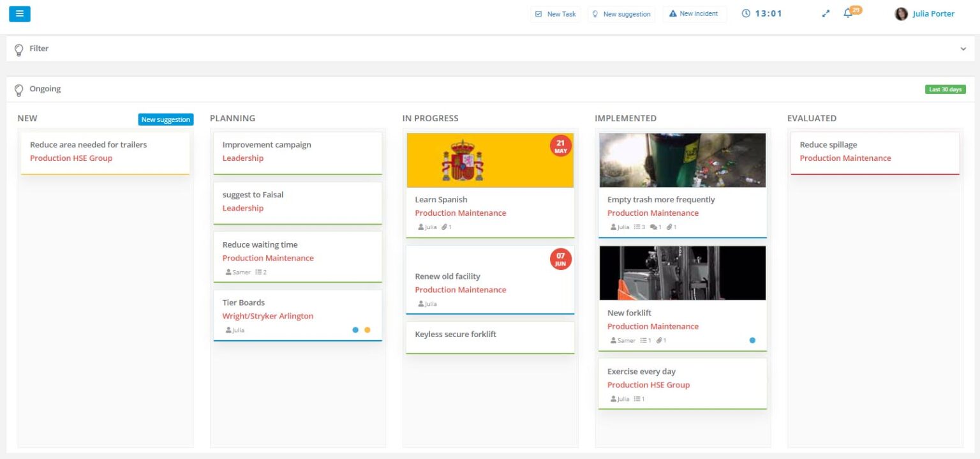
Task: Open the navigation sidebar menu
Action: click(19, 13)
